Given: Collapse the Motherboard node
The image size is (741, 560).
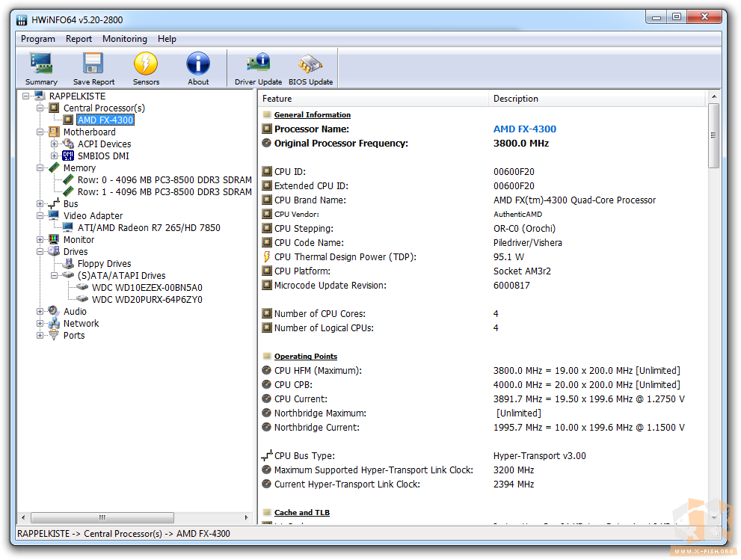Looking at the screenshot, I should 40,132.
